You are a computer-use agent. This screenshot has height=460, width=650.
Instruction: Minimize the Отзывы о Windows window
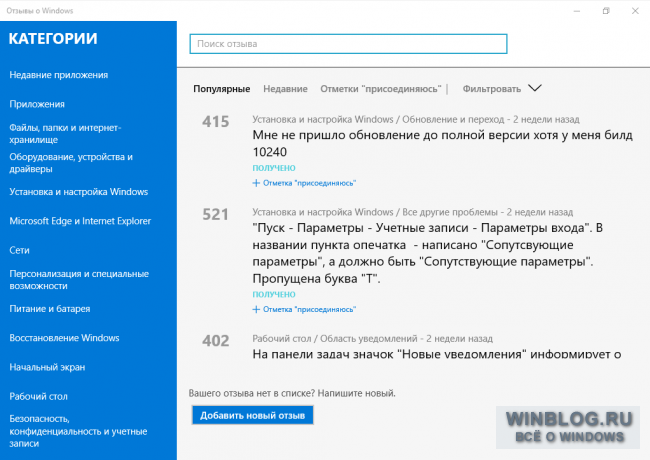click(x=577, y=11)
